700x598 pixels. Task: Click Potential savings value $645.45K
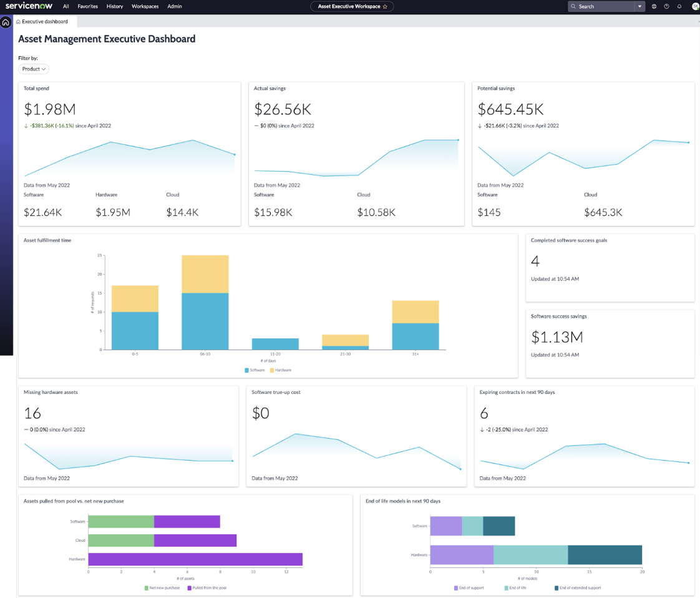pos(510,109)
